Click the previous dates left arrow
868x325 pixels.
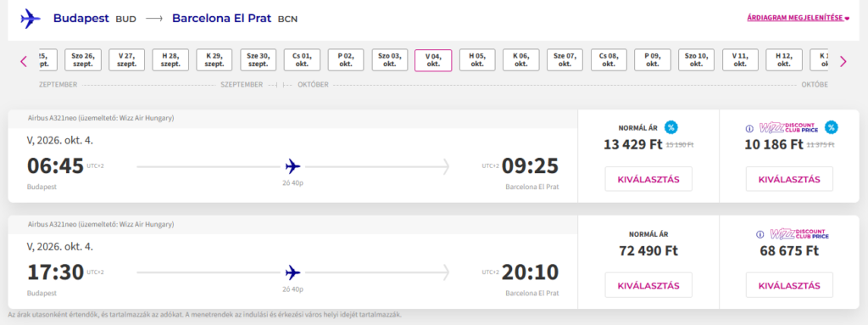[x=23, y=61]
